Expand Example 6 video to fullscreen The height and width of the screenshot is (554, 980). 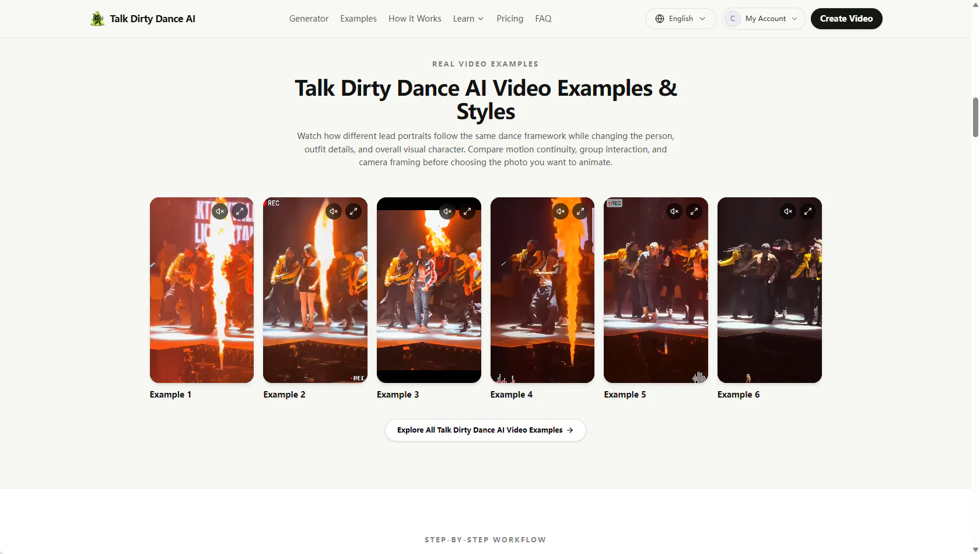pyautogui.click(x=808, y=211)
